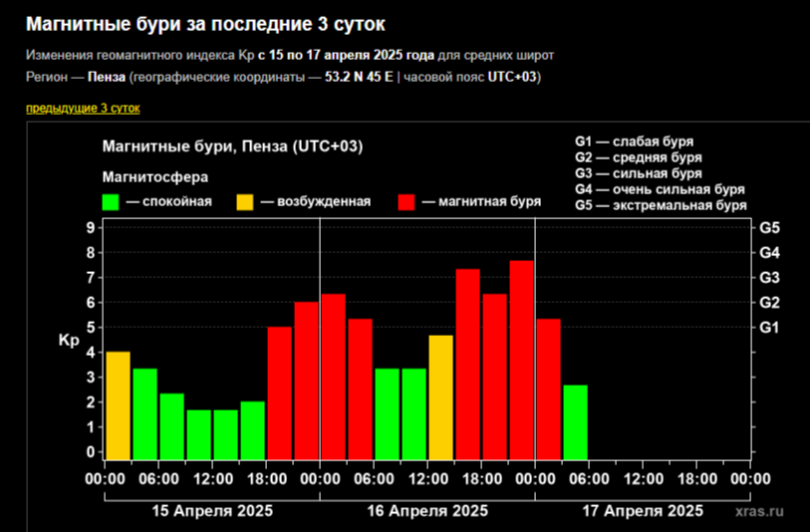Click the yellow 'возбужденная' legend swatch
The image size is (810, 532).
245,202
